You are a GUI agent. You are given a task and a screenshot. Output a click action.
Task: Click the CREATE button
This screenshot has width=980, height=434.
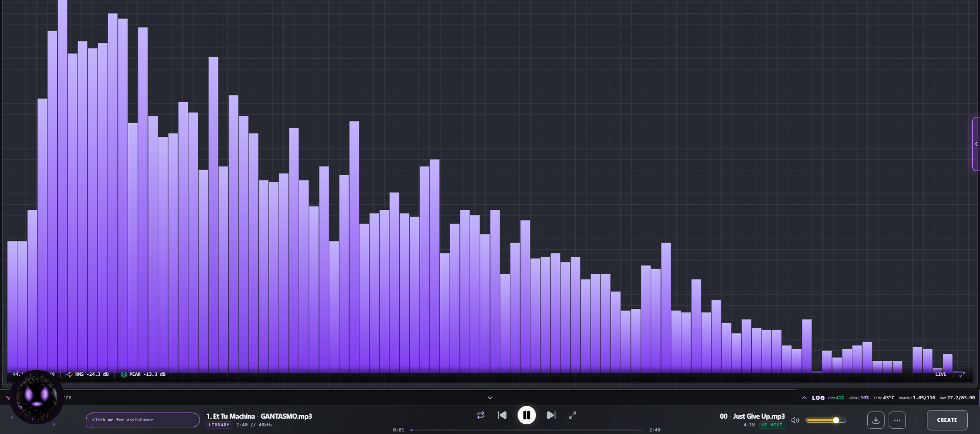pos(947,420)
